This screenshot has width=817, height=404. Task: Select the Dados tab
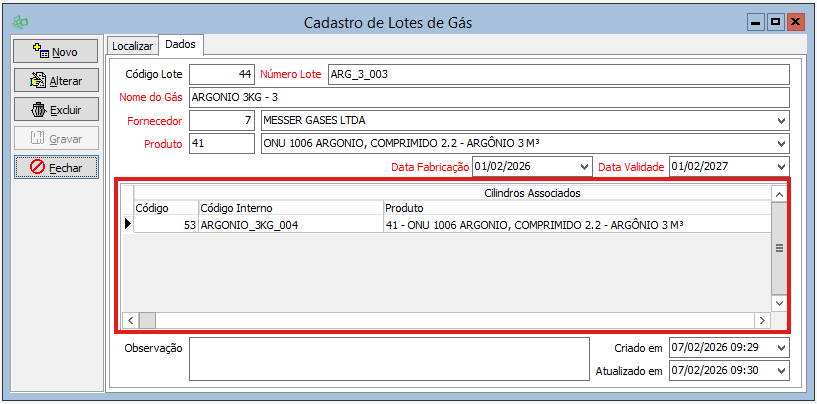pyautogui.click(x=180, y=45)
